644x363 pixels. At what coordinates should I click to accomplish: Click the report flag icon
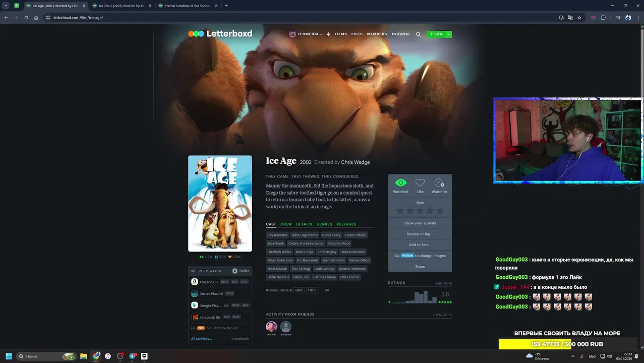click(x=327, y=290)
